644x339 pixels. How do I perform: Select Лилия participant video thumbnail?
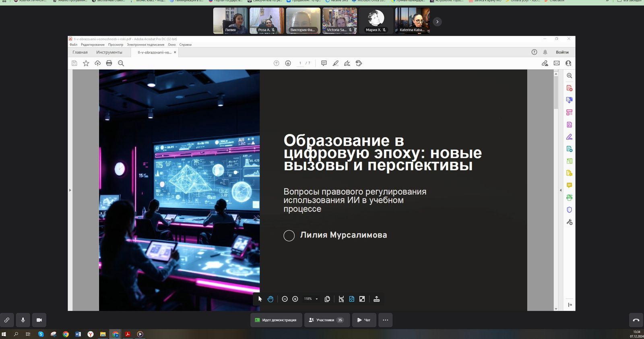click(x=230, y=21)
